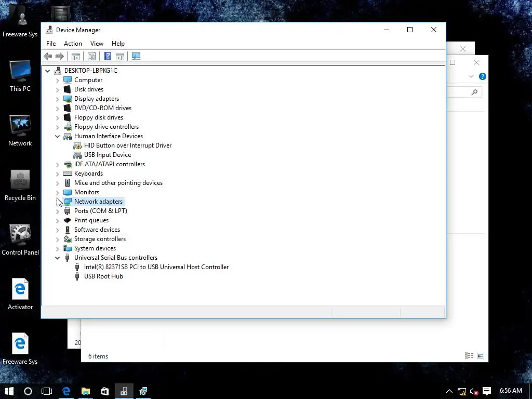Image resolution: width=532 pixels, height=399 pixels.
Task: Click search box in background Explorer window
Action: pos(464,92)
